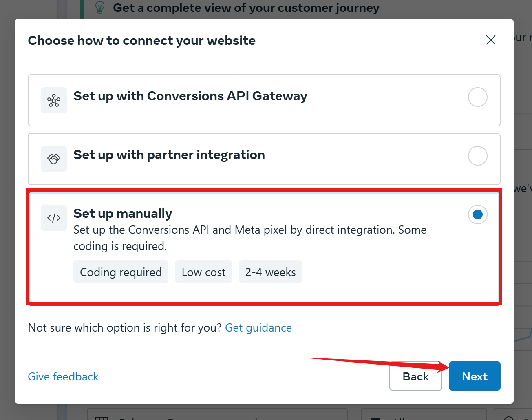Click the lightbulb icon beside customer journey heading

tap(100, 7)
